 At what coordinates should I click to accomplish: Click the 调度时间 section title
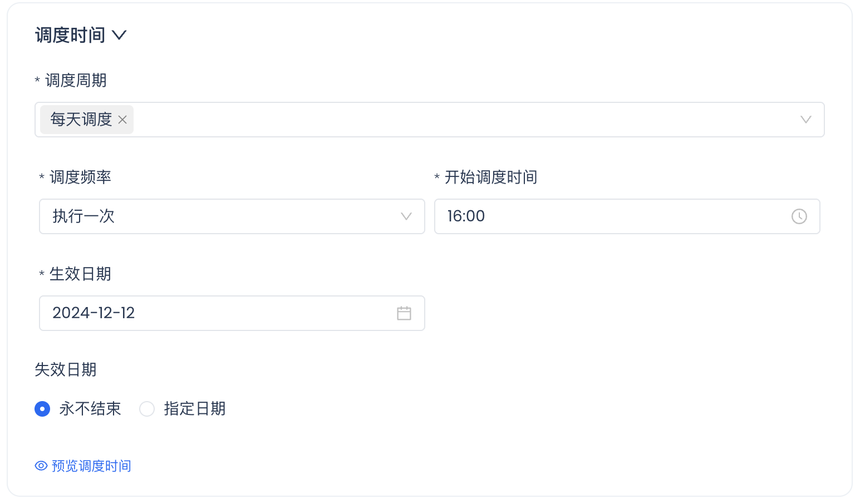click(70, 36)
